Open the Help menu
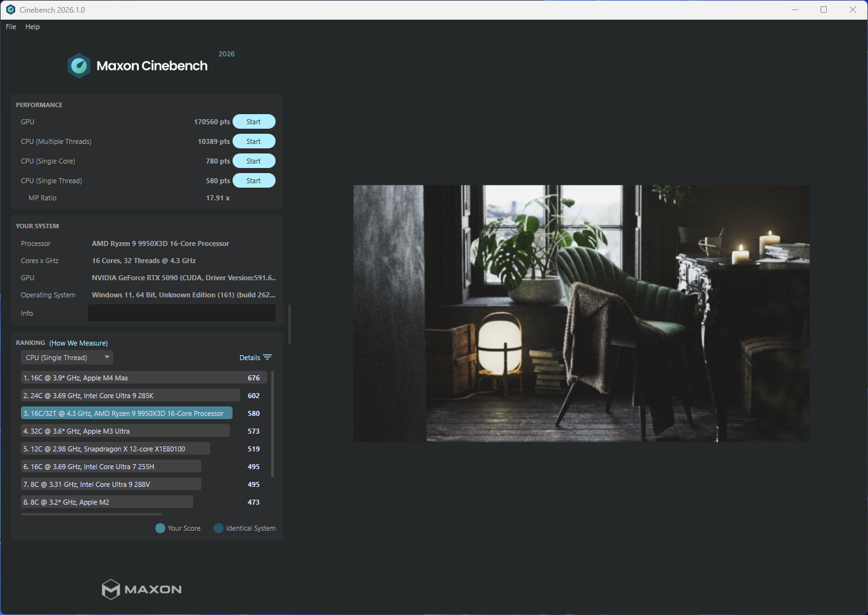 pos(32,27)
